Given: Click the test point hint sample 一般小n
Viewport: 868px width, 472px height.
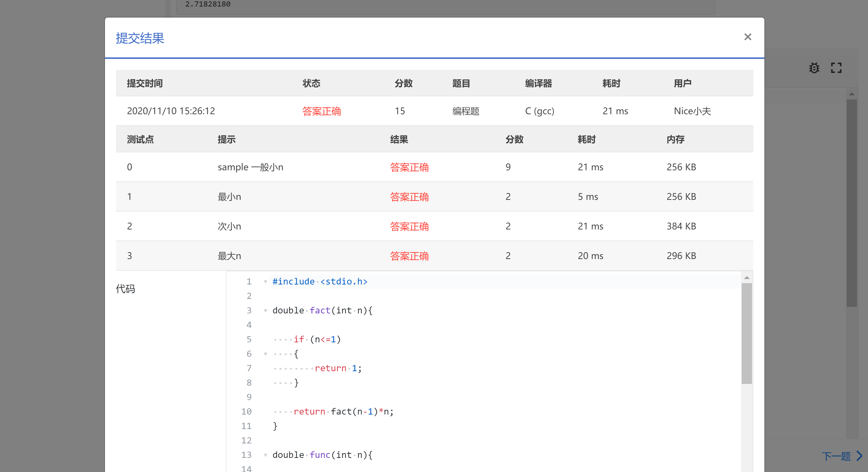Looking at the screenshot, I should click(250, 167).
